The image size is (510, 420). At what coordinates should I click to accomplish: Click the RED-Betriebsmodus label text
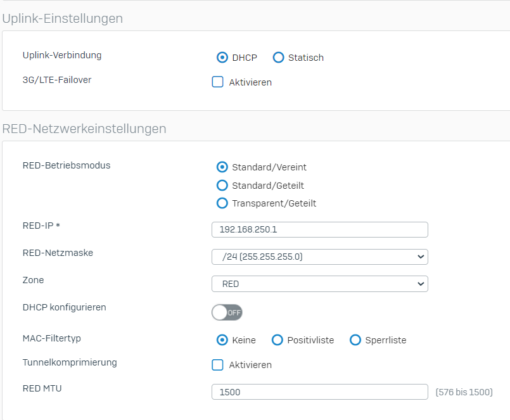point(67,165)
